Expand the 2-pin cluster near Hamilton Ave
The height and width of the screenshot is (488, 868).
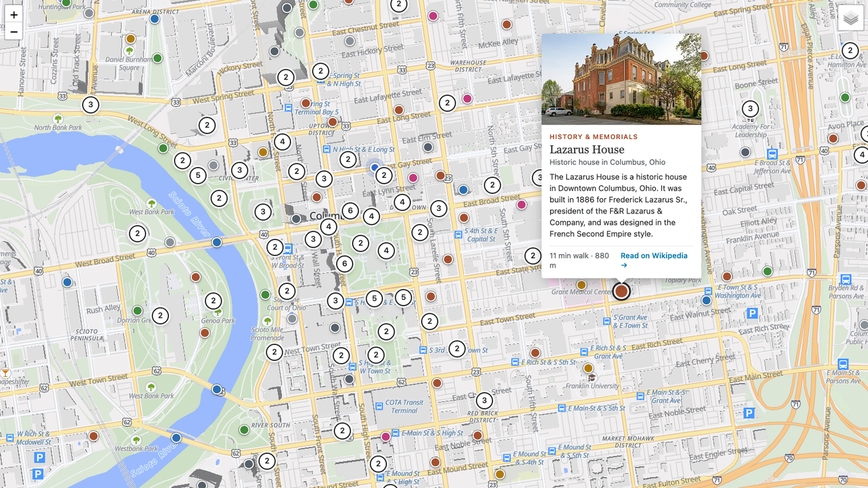click(x=850, y=50)
